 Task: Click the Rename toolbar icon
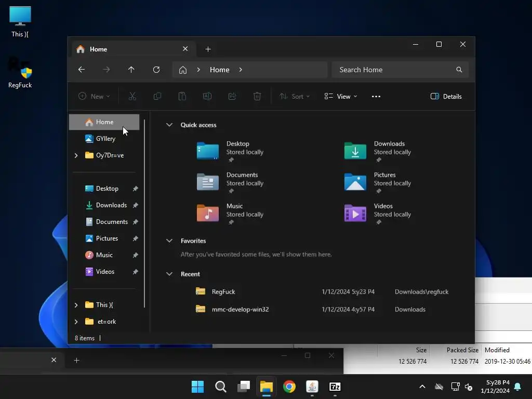click(x=207, y=96)
